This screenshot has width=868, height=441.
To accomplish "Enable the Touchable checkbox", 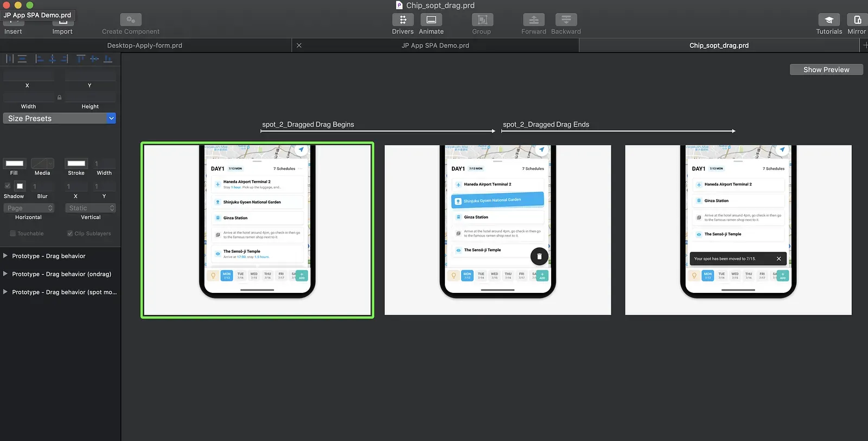I will click(12, 233).
